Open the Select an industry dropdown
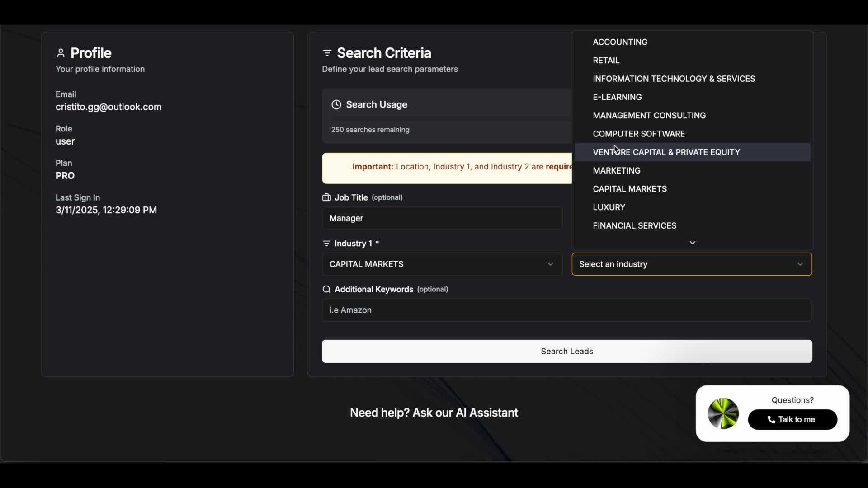 tap(691, 264)
